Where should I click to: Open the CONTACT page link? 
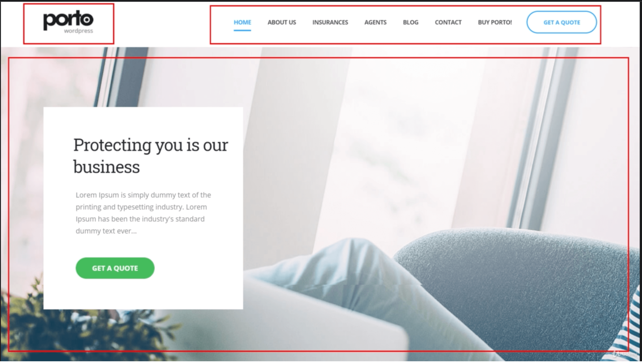tap(448, 22)
